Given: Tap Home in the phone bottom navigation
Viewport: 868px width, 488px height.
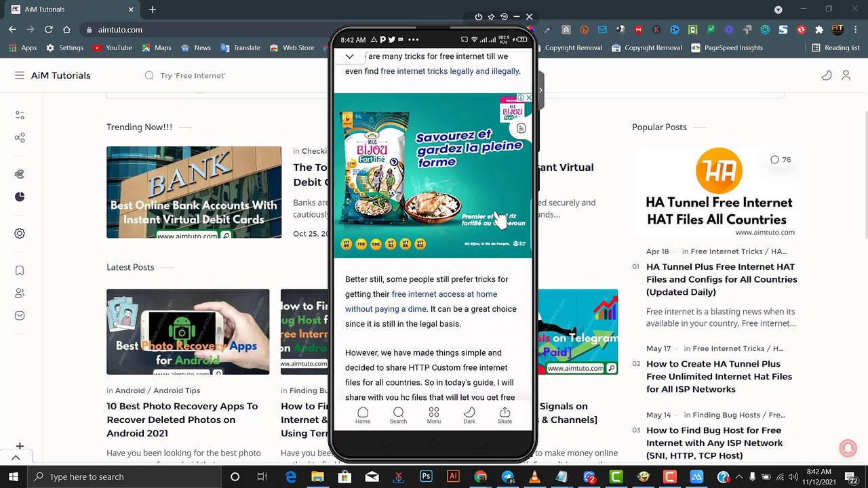Looking at the screenshot, I should pyautogui.click(x=363, y=415).
